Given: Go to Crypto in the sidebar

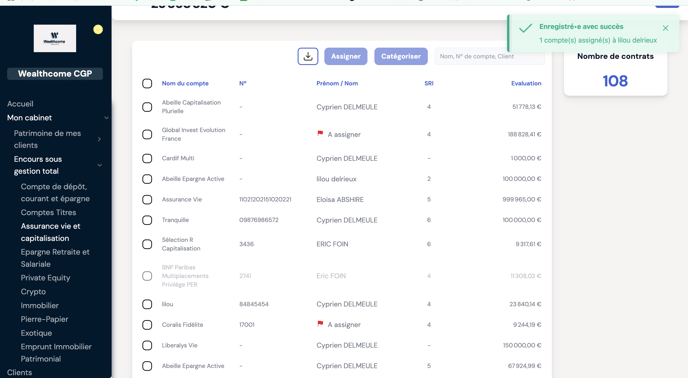Looking at the screenshot, I should pos(33,292).
